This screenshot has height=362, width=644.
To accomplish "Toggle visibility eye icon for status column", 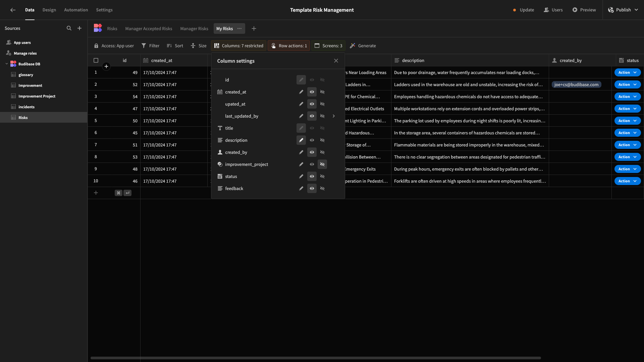I will [x=312, y=176].
